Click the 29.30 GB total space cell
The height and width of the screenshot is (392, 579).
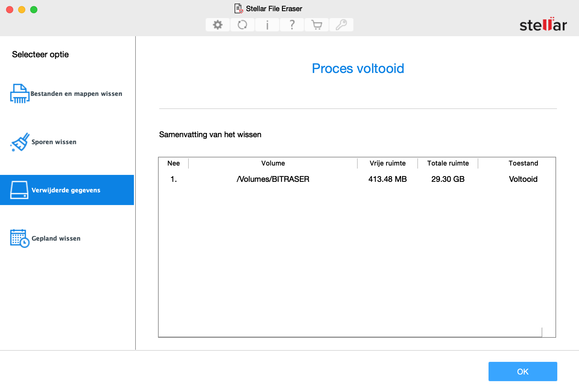(448, 179)
